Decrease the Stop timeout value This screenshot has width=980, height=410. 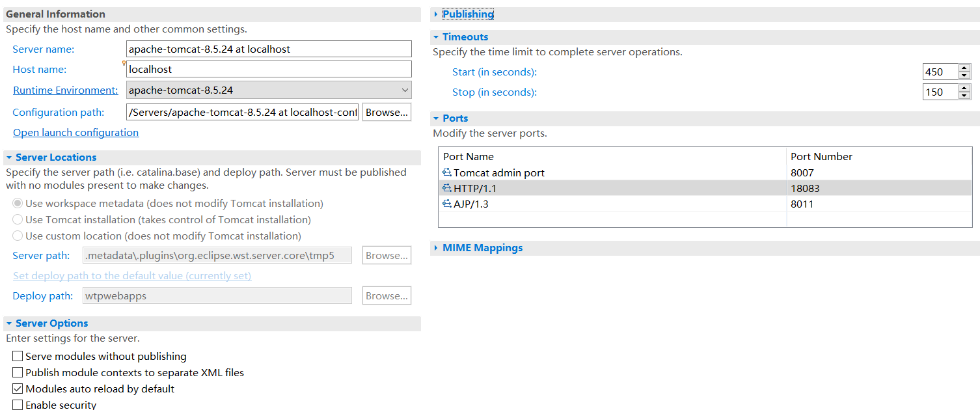click(964, 96)
